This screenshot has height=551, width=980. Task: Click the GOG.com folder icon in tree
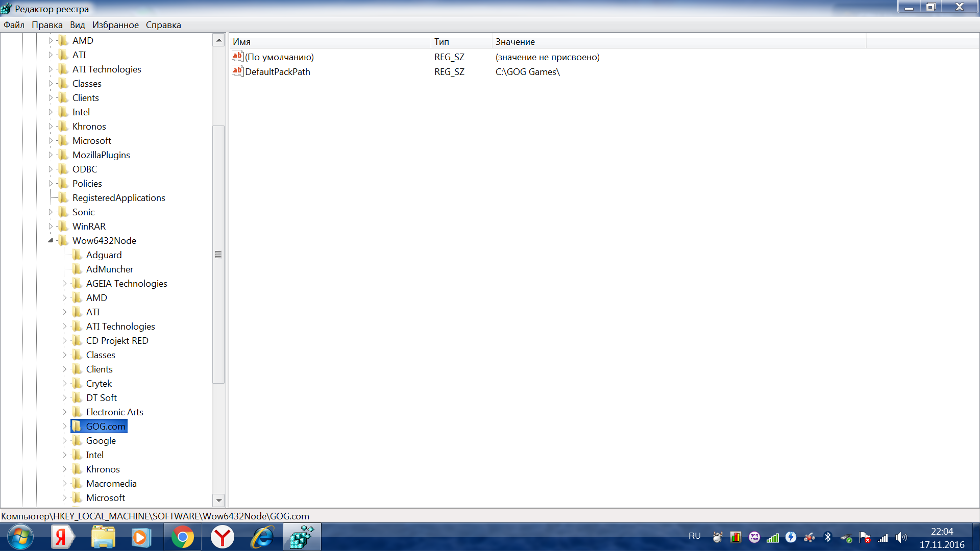tap(77, 426)
